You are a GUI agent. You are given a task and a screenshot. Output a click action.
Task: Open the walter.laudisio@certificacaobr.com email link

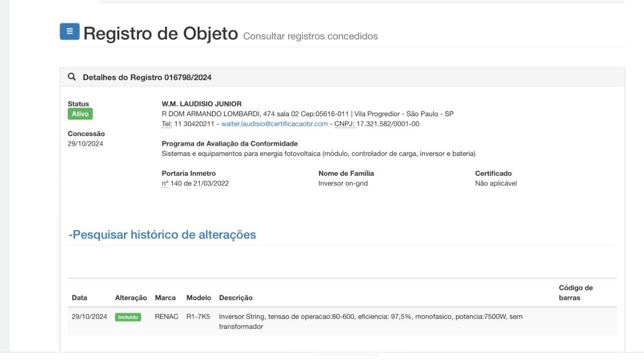click(274, 124)
